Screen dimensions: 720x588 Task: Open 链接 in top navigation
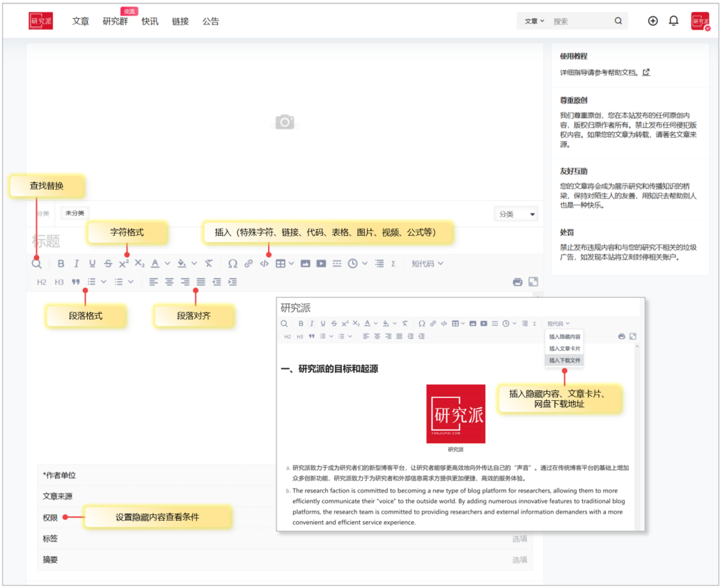click(x=180, y=21)
